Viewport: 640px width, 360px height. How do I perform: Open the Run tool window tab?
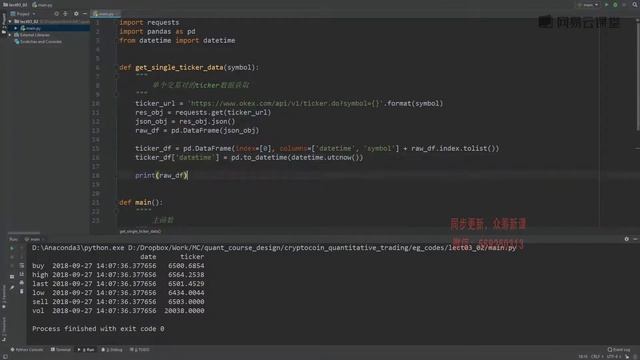[x=86, y=350]
